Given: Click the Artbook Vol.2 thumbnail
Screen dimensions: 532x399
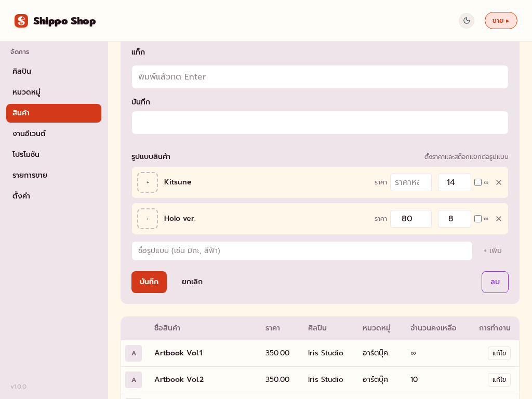Looking at the screenshot, I should tap(134, 380).
